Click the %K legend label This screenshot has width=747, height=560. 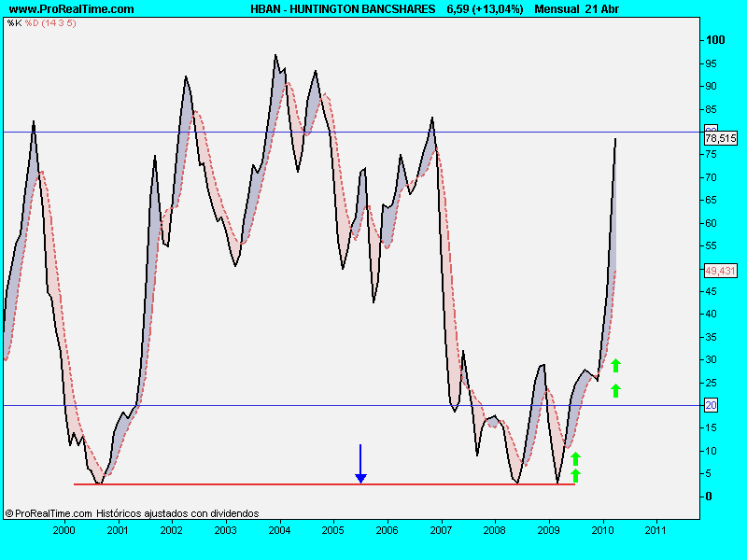pos(14,22)
